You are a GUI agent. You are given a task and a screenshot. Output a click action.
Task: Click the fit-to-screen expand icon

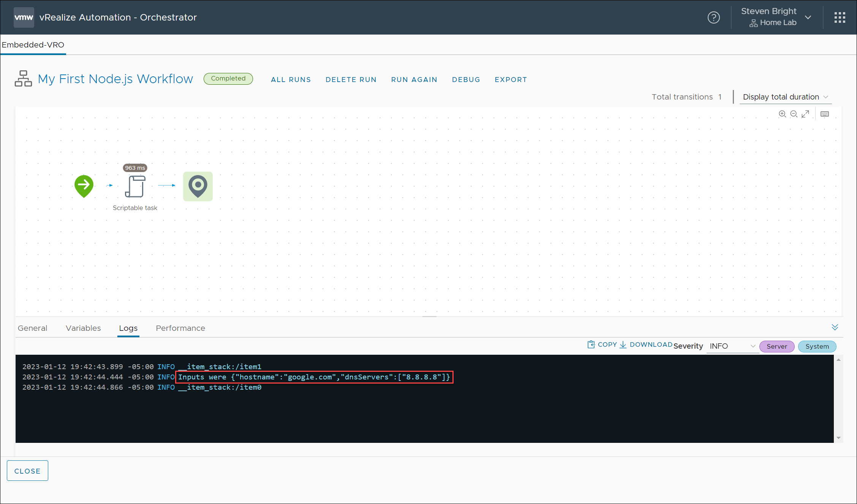tap(805, 114)
